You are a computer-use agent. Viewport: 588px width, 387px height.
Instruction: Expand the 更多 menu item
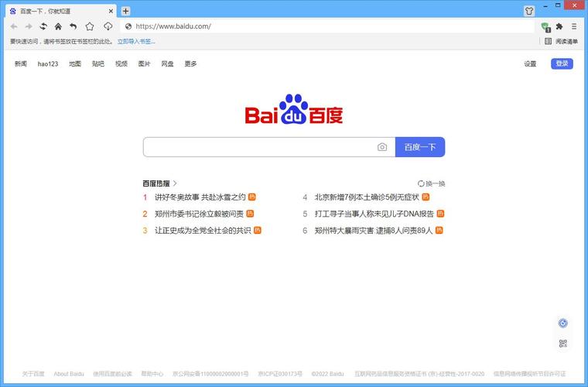[x=190, y=63]
